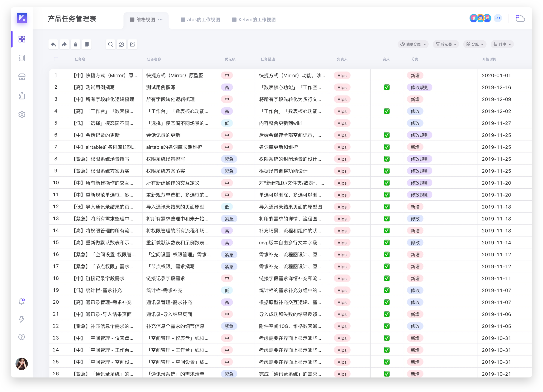The height and width of the screenshot is (392, 543).
Task: Click the 分类 column header
Action: 415,59
